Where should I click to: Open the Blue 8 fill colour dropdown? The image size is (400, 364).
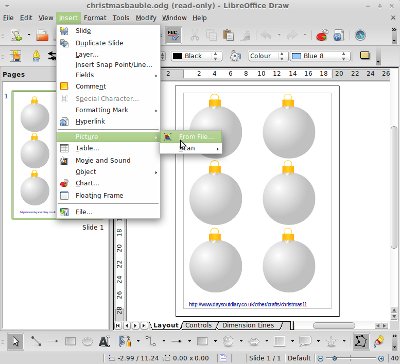pyautogui.click(x=343, y=56)
